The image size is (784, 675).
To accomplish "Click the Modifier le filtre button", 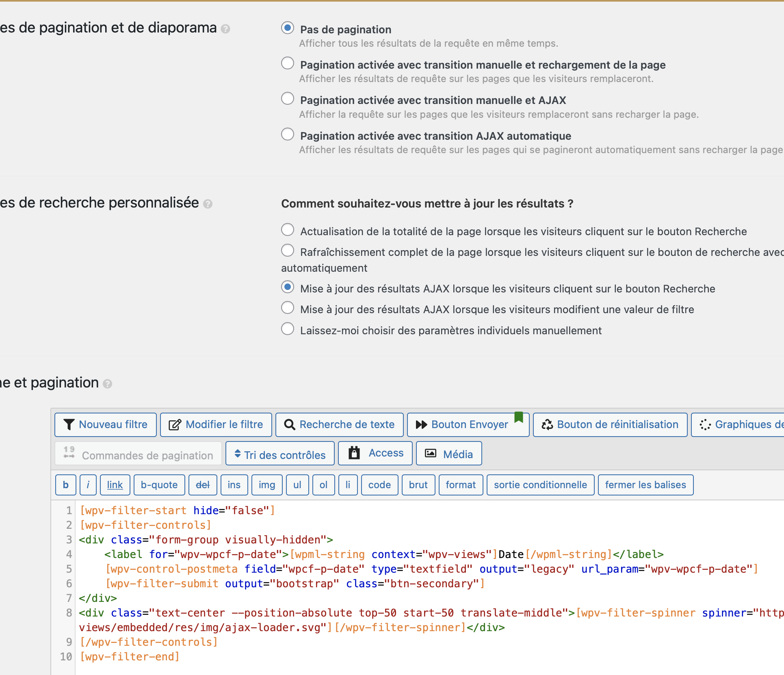I will (x=216, y=425).
